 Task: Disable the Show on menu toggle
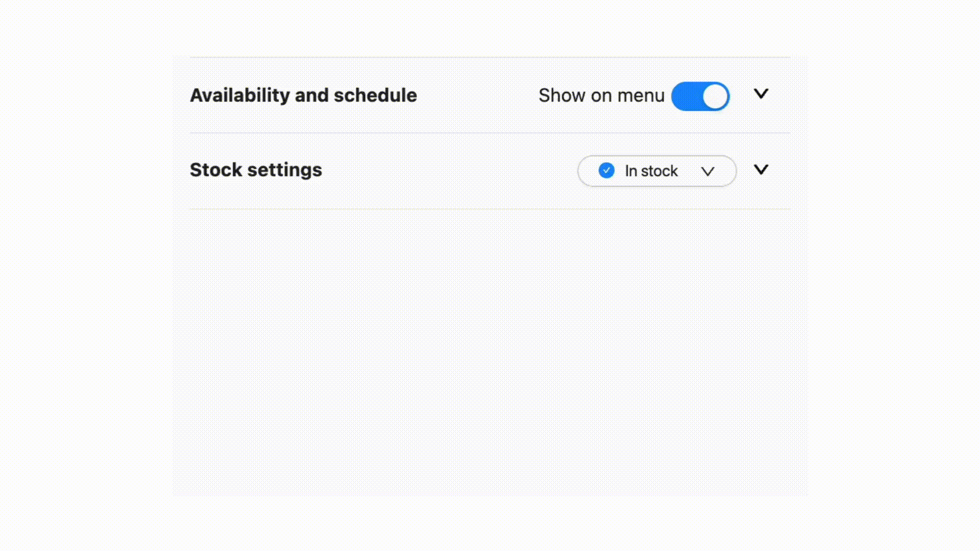click(x=700, y=96)
